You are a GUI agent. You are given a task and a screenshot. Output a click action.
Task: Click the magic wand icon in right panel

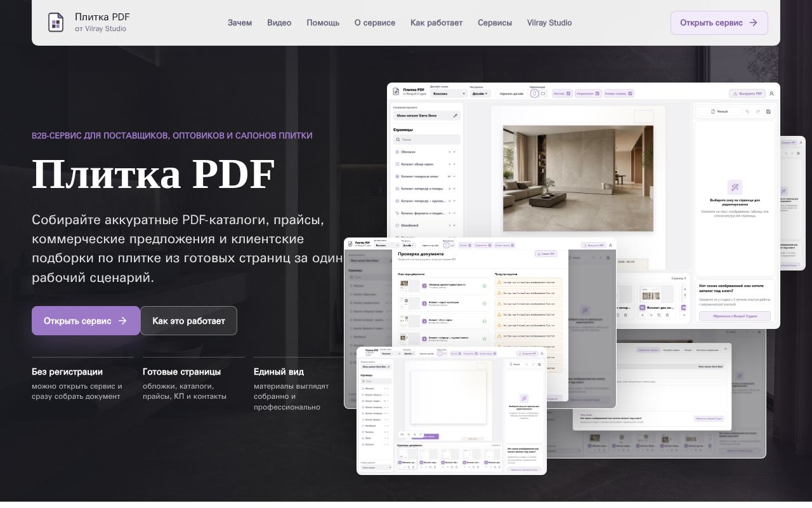click(735, 187)
